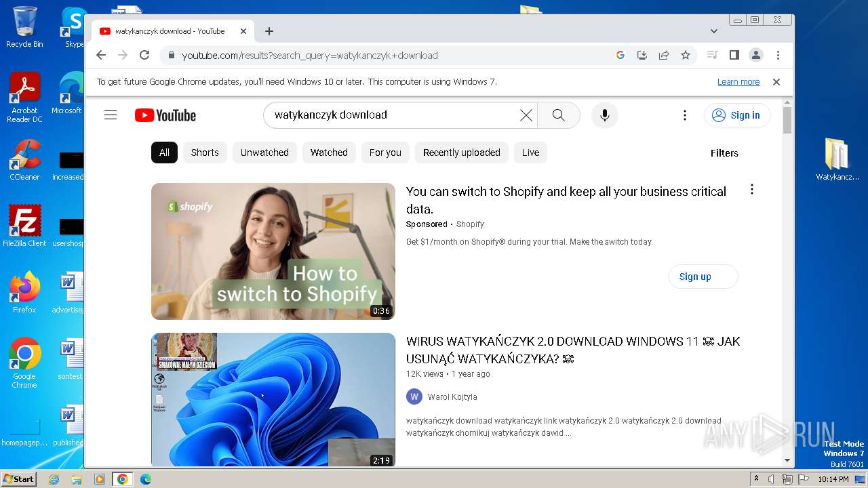
Task: Select the Google Chrome desktop icon
Action: 24,363
